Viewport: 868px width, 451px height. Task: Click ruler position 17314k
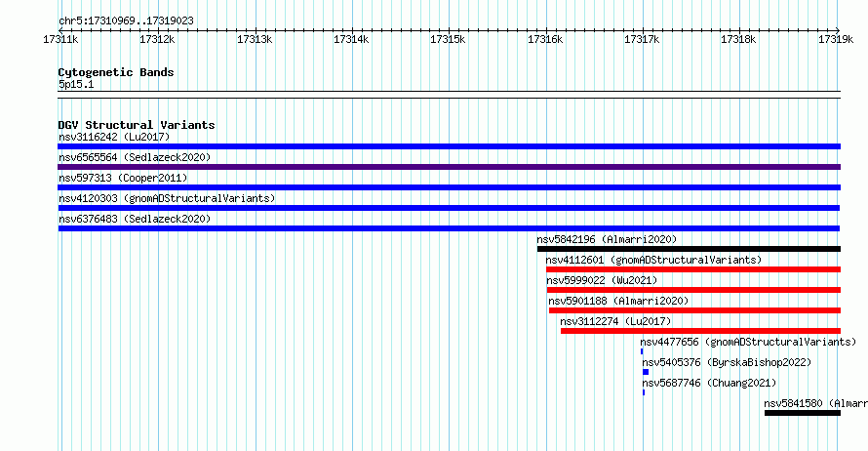click(x=351, y=39)
